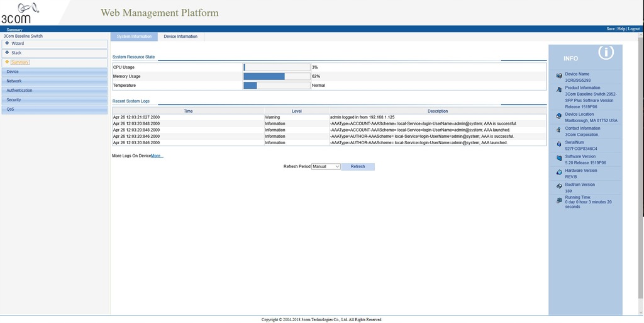
Task: Click the Device Location icon
Action: pos(559,116)
